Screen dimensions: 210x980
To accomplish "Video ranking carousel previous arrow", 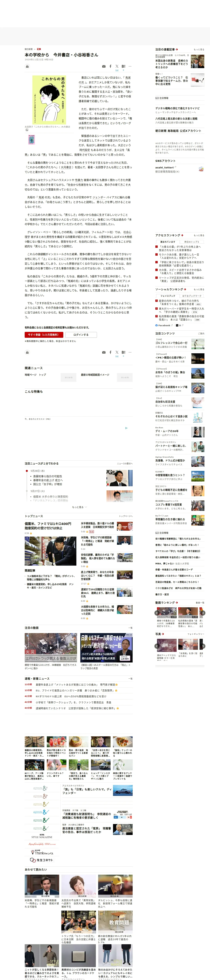I will click(x=157, y=613).
